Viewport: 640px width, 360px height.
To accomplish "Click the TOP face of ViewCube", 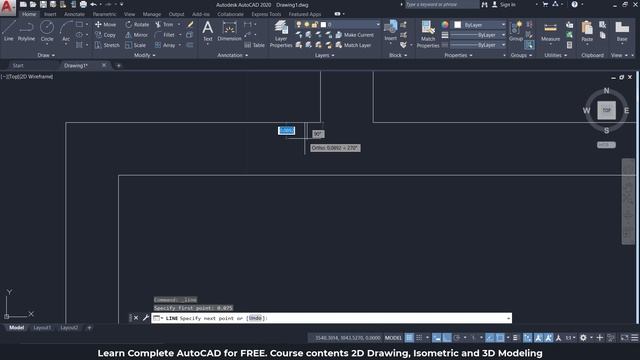I will click(607, 110).
